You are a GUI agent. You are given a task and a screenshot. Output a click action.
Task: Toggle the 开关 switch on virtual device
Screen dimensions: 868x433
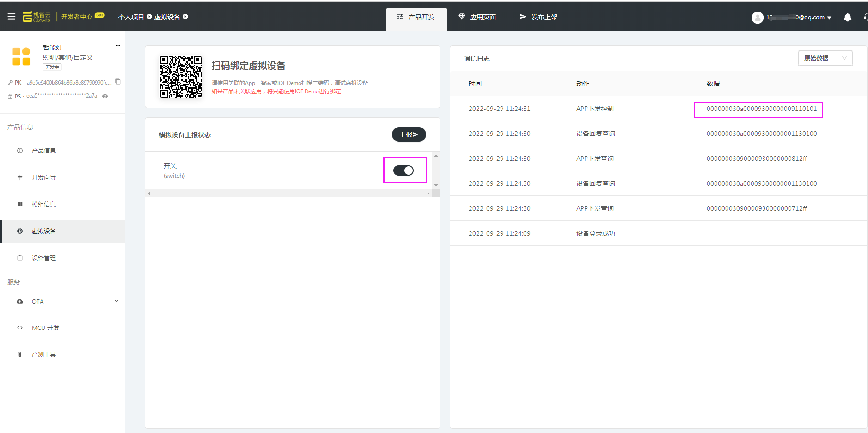(404, 170)
